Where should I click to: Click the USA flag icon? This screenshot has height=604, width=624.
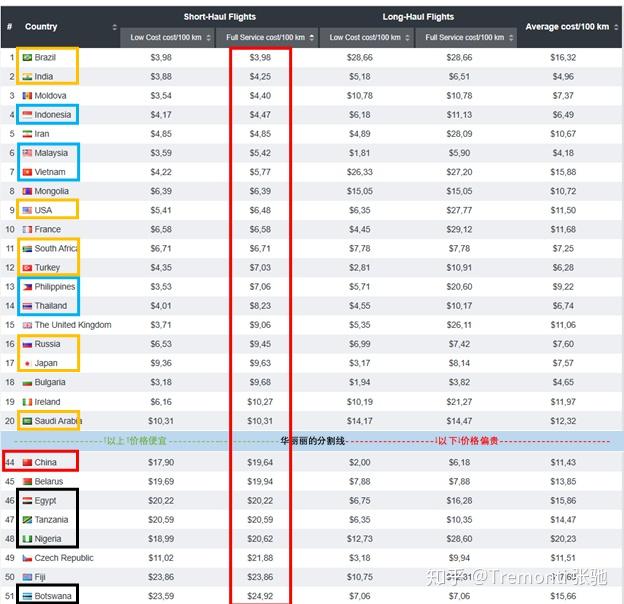pos(27,210)
